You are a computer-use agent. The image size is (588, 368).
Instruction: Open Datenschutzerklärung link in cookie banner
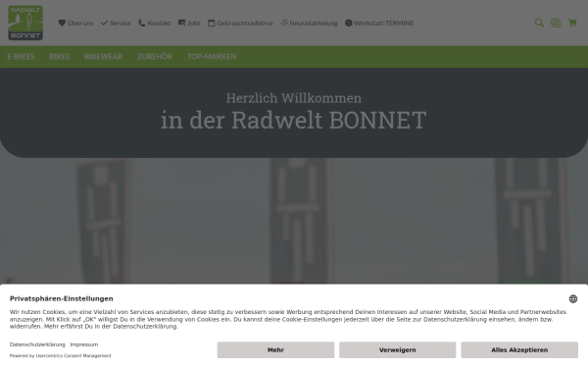pyautogui.click(x=37, y=344)
